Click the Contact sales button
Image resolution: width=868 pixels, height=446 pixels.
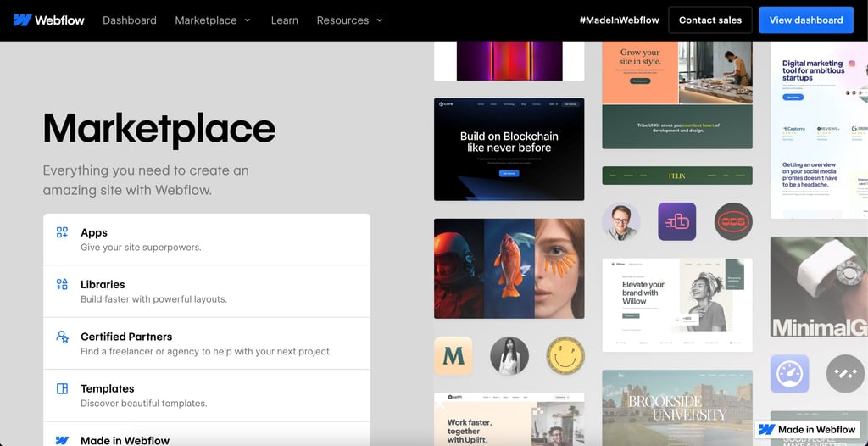click(x=710, y=20)
